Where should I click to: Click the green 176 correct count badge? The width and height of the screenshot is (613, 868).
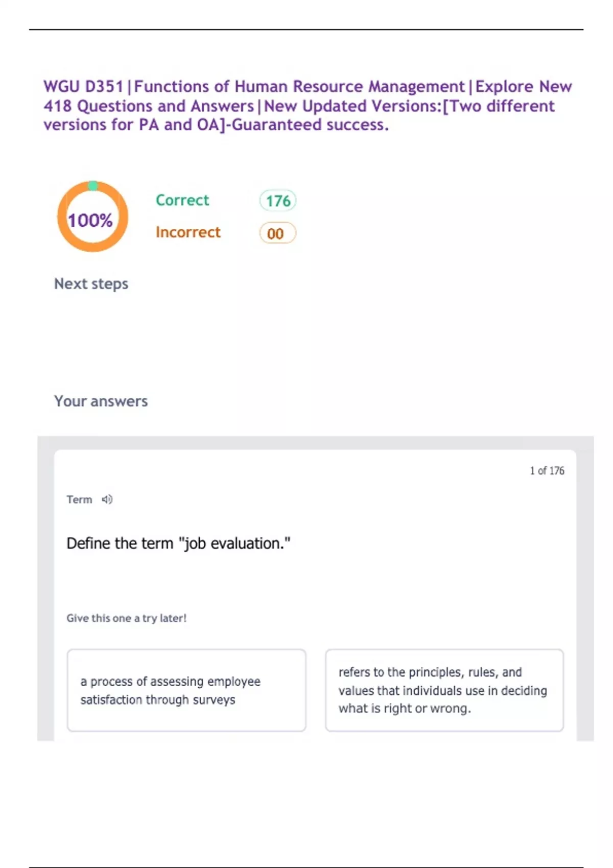coord(278,201)
